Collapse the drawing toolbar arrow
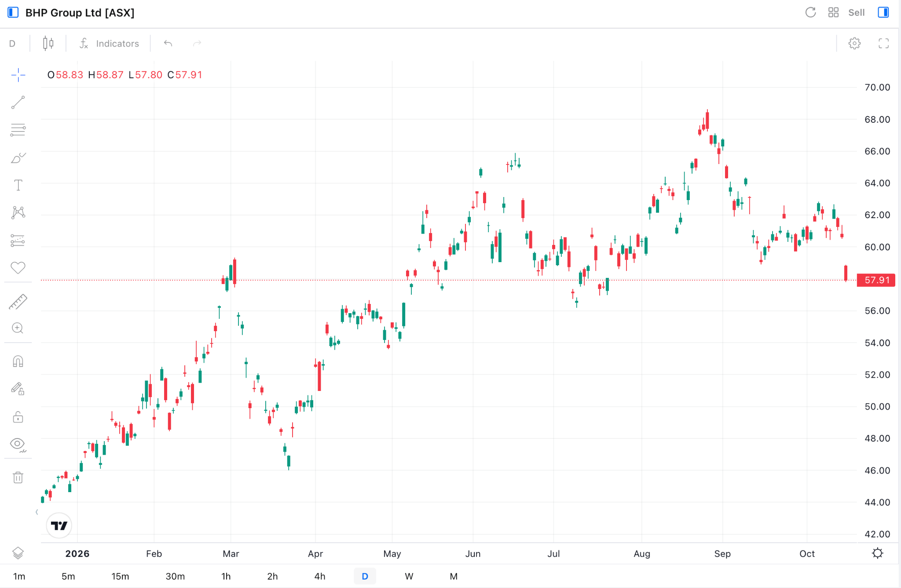901x588 pixels. coord(37,512)
